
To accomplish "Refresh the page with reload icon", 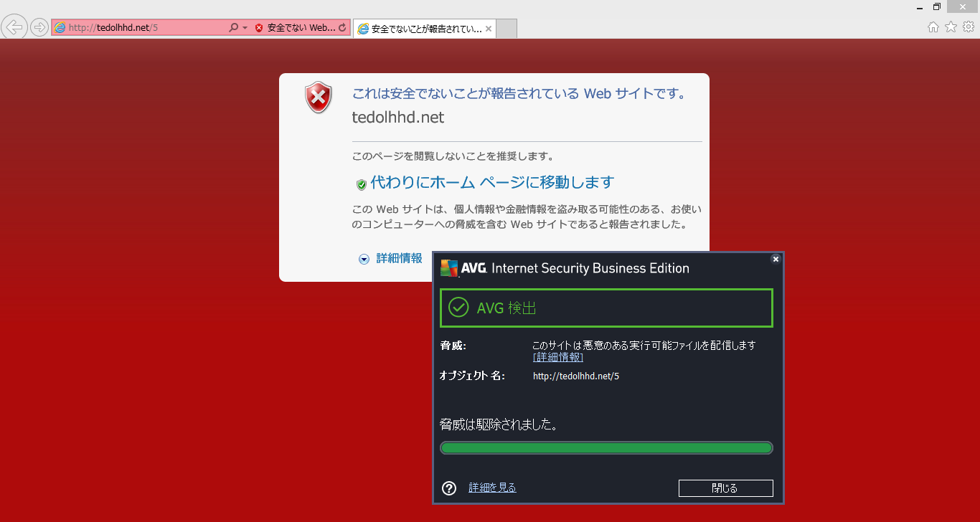I will tap(342, 28).
